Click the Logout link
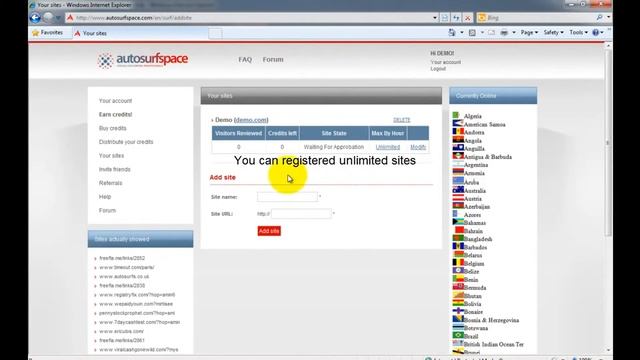 (438, 69)
